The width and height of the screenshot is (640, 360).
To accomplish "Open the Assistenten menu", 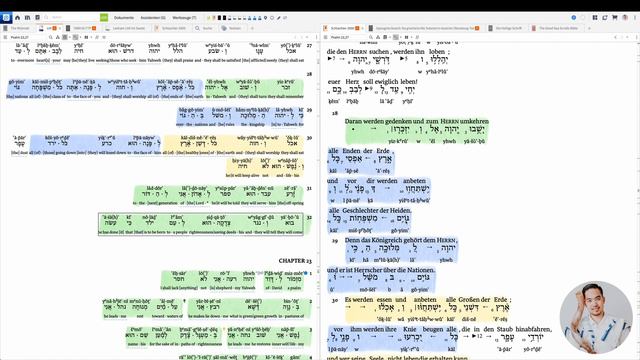I will (153, 18).
